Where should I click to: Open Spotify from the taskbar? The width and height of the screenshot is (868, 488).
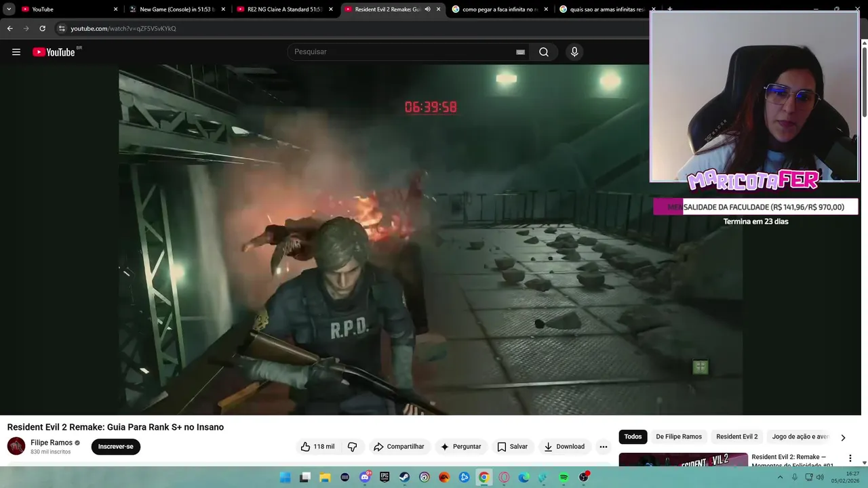564,477
